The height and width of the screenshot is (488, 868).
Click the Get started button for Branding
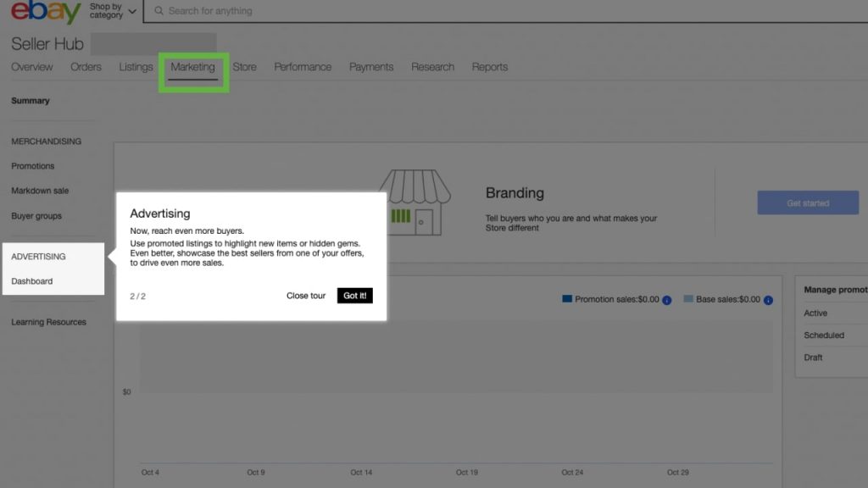click(807, 202)
